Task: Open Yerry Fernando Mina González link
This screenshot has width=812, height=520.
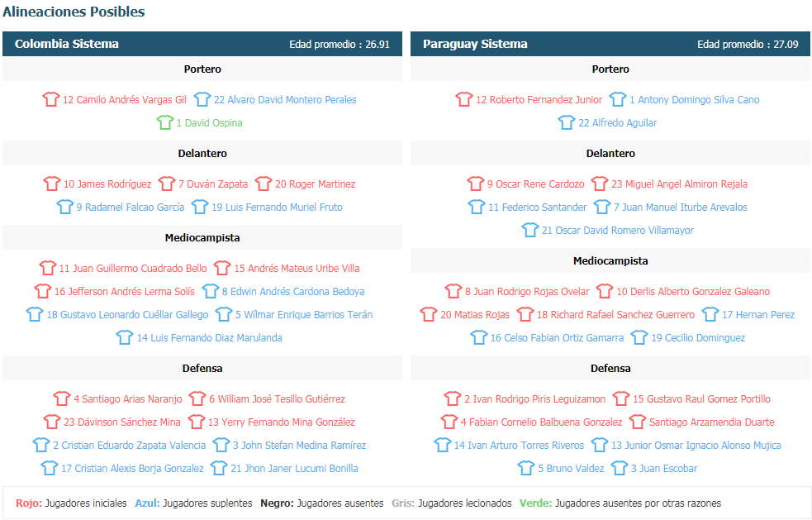Action: pyautogui.click(x=281, y=422)
